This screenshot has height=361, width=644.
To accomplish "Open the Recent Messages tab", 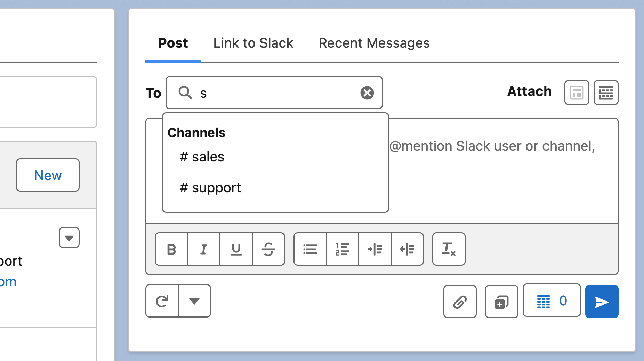I will [374, 43].
